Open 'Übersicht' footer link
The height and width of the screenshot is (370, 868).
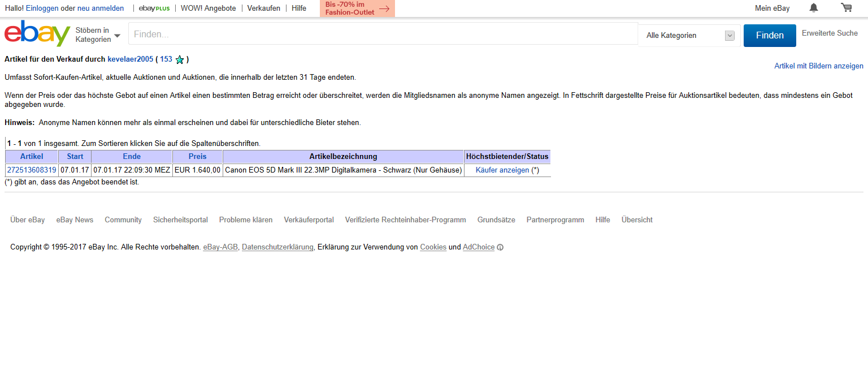637,220
